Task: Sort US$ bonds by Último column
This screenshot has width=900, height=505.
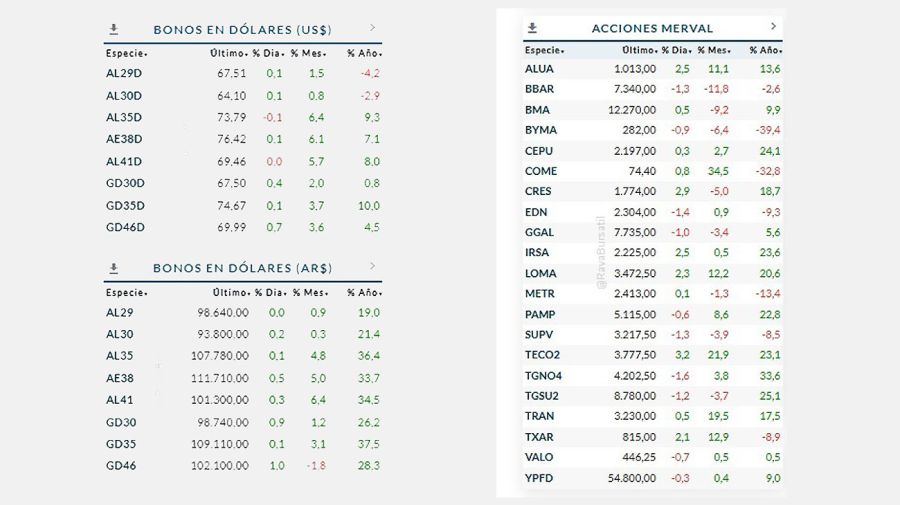Action: [229, 52]
